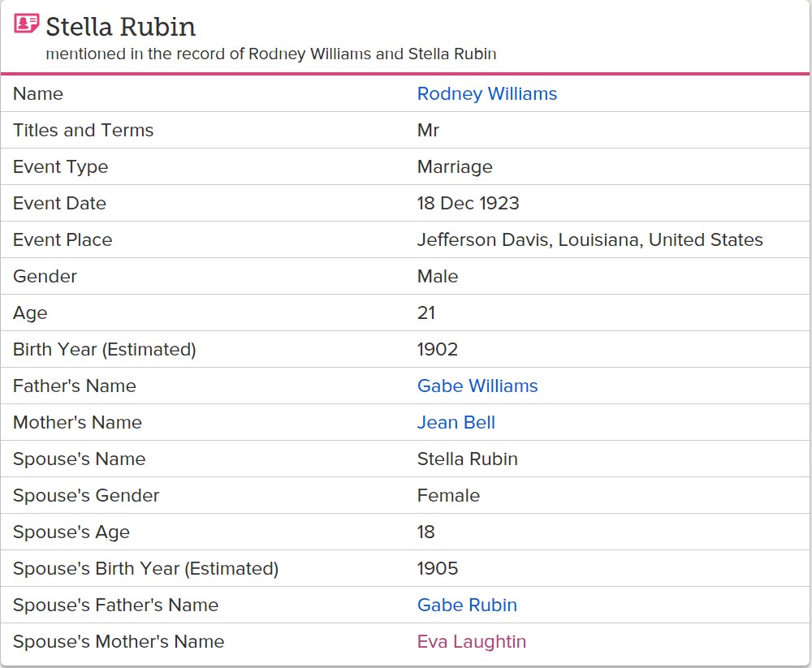This screenshot has height=668, width=812.
Task: Click the Spouse's Name value Stella Rubin
Action: [467, 459]
